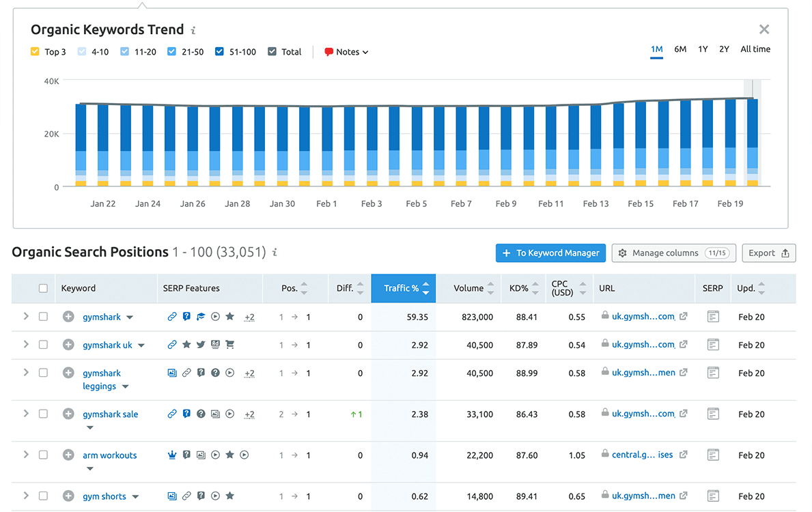
Task: Sort by Traffic % column
Action: (x=404, y=288)
